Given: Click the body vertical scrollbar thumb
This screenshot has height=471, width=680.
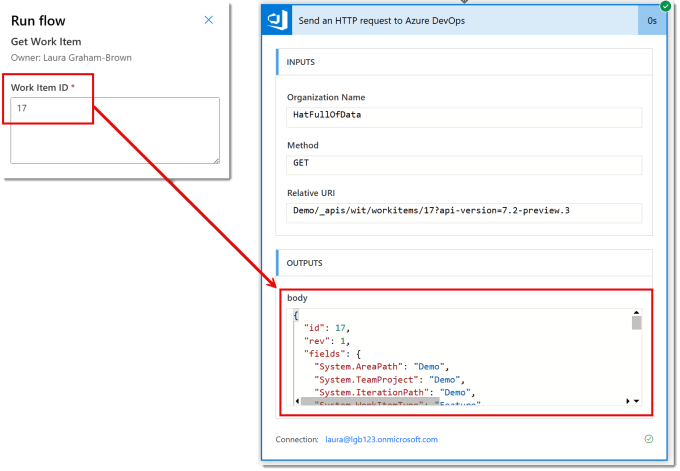Looking at the screenshot, I should [x=636, y=323].
